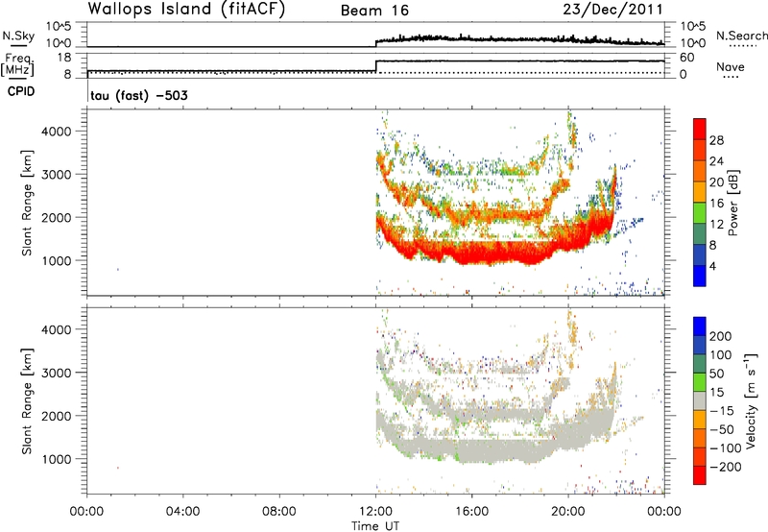Click the 'Nave' legend label
The height and width of the screenshot is (532, 768).
(731, 66)
